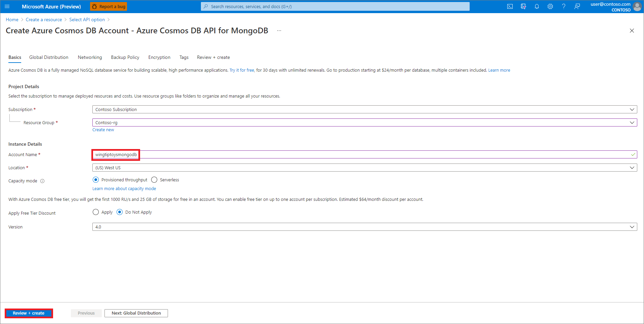Select Provisioned throughput capacity mode
Viewport: 644px width, 324px height.
pos(95,180)
